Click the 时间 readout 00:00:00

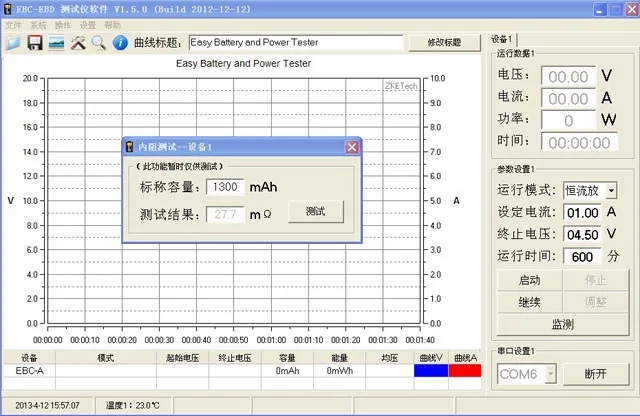pyautogui.click(x=579, y=142)
